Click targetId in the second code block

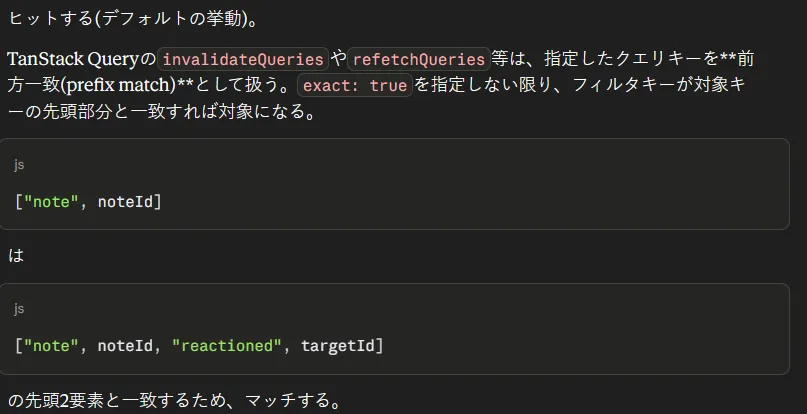point(338,346)
